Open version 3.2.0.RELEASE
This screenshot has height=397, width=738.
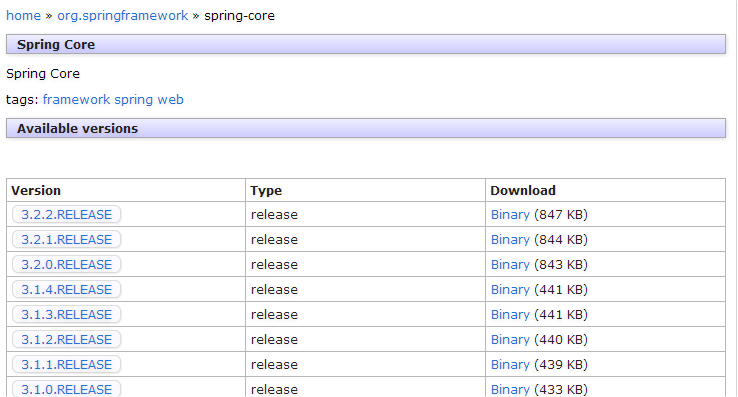coord(66,264)
